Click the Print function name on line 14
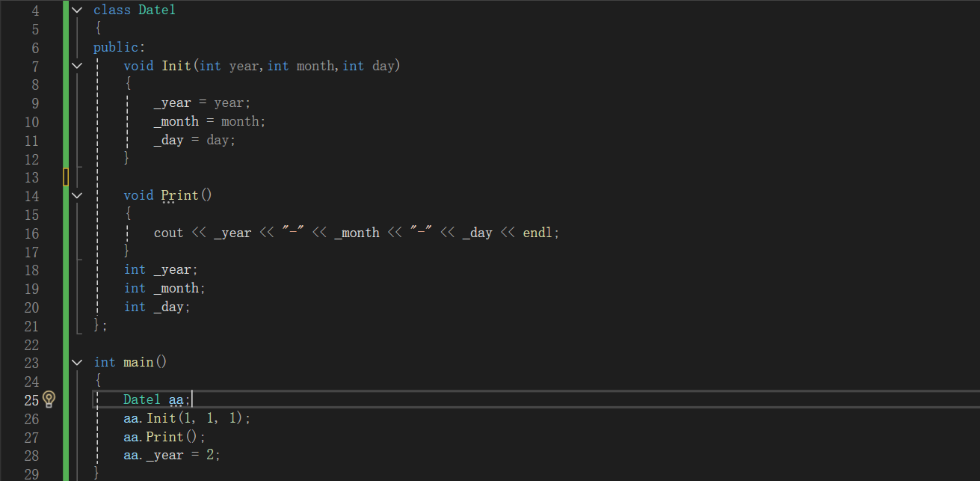 coord(180,195)
